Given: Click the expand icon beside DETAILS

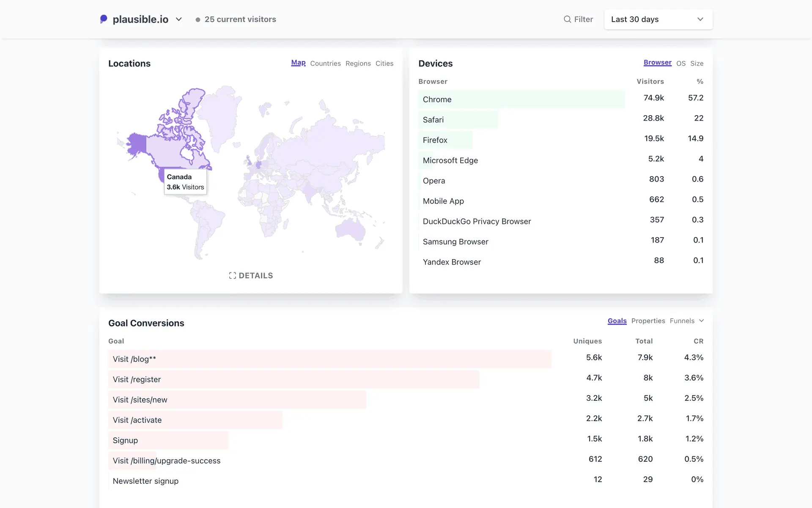Looking at the screenshot, I should (x=232, y=276).
